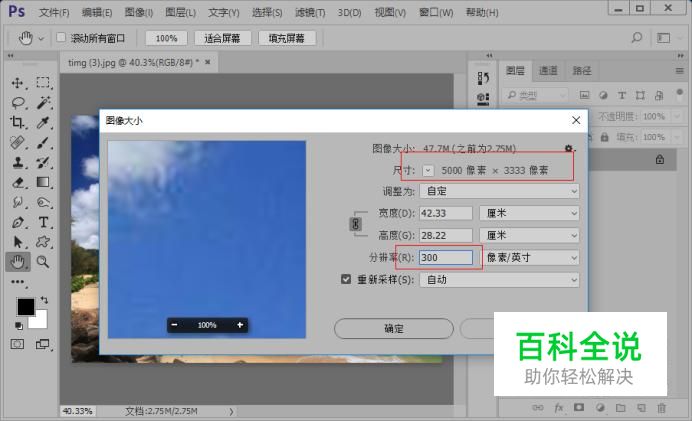Image resolution: width=692 pixels, height=421 pixels.
Task: Open Layers panel menu
Action: point(680,71)
